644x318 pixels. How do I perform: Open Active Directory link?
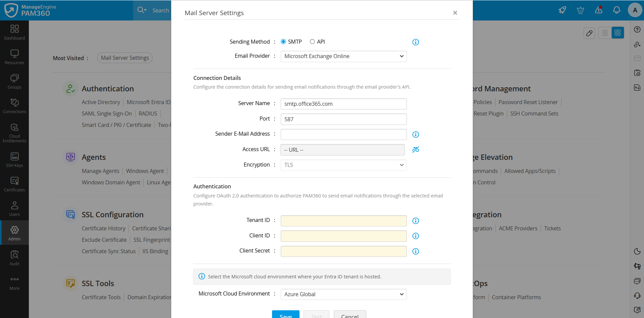coord(101,102)
